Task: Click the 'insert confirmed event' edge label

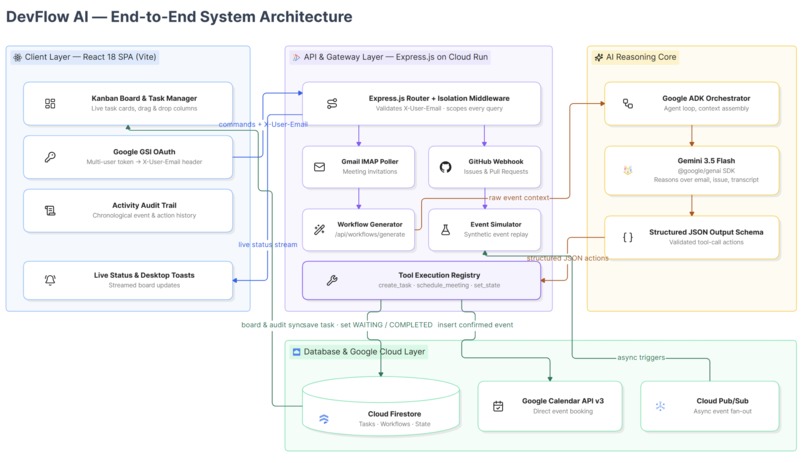Action: coord(475,325)
